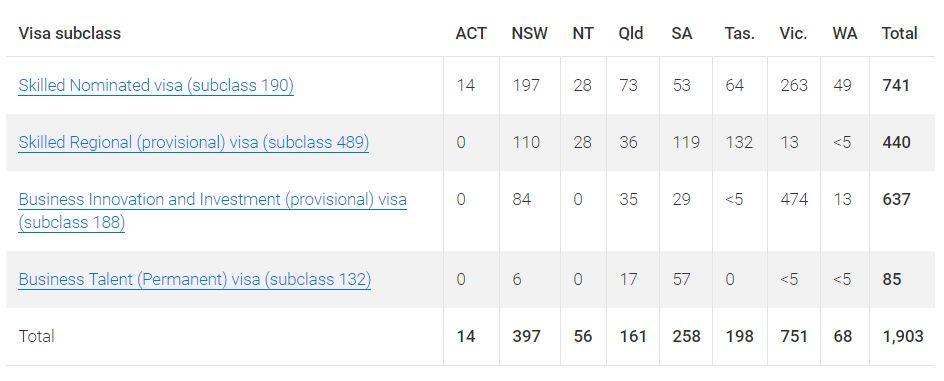944x381 pixels.
Task: Click the 474 Vic. value for subclass 188
Action: [793, 199]
